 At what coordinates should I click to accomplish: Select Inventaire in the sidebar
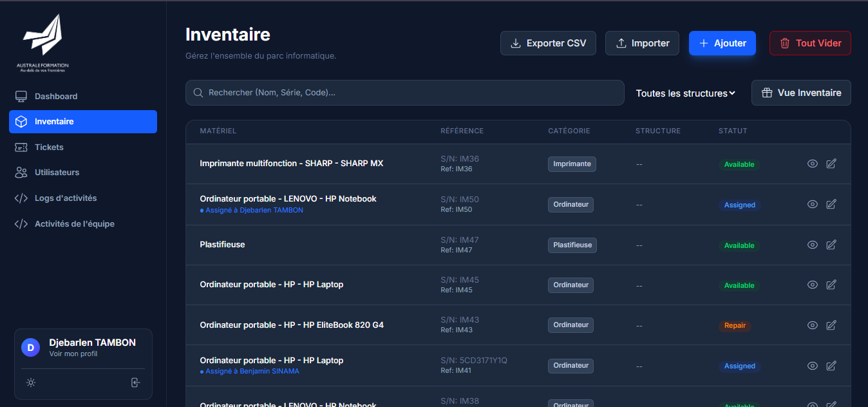[x=83, y=122]
